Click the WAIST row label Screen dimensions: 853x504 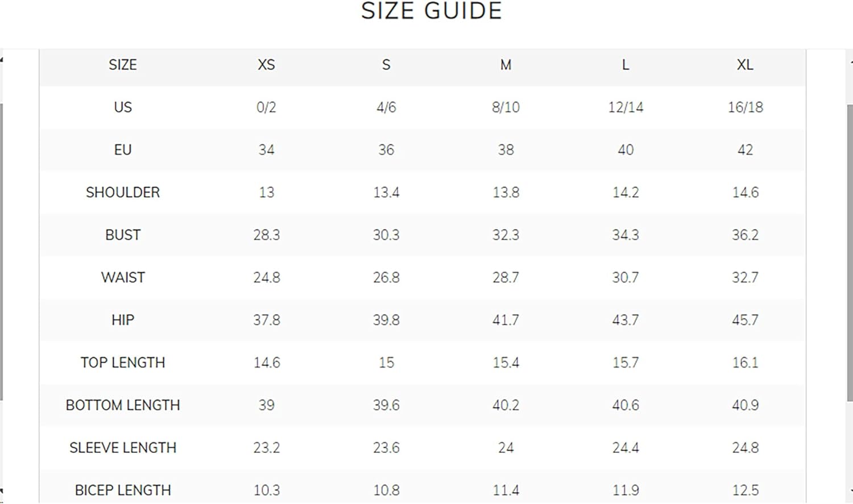pyautogui.click(x=123, y=277)
